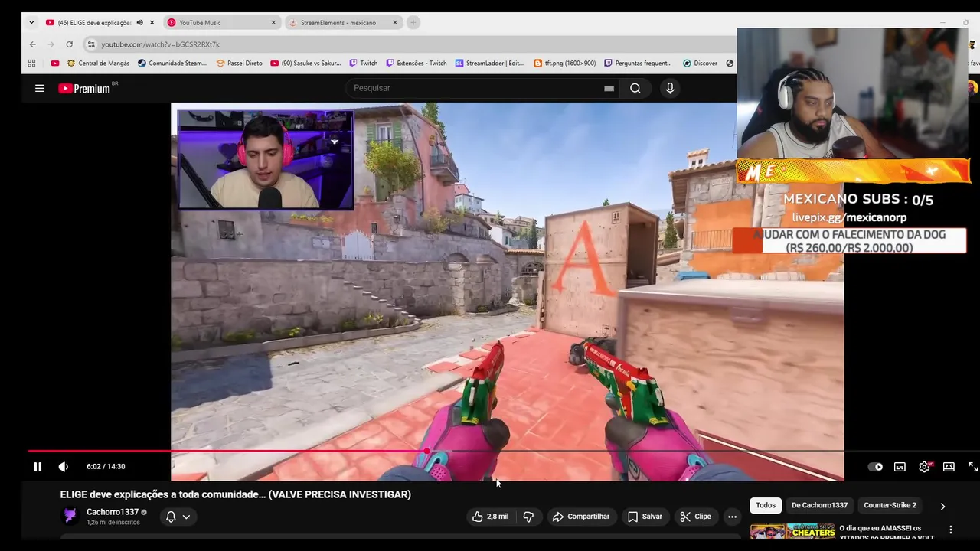
Task: Open StreamLadder bookmark
Action: click(x=489, y=64)
